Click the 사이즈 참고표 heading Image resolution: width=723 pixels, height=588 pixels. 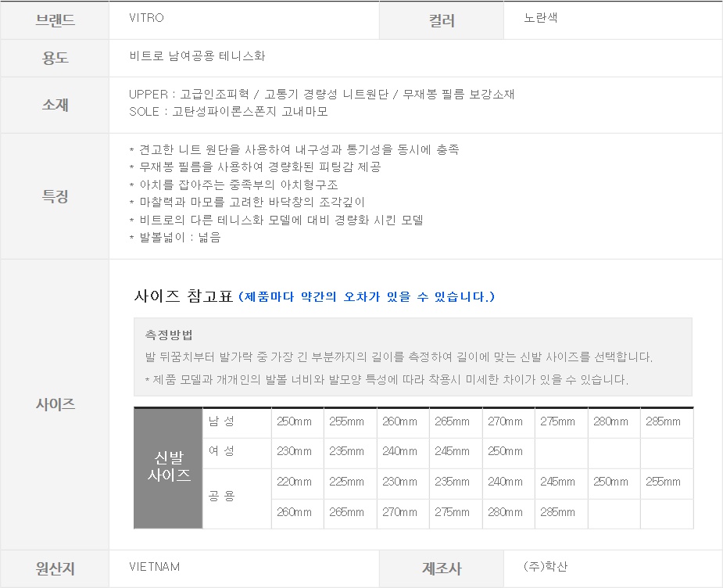[184, 296]
